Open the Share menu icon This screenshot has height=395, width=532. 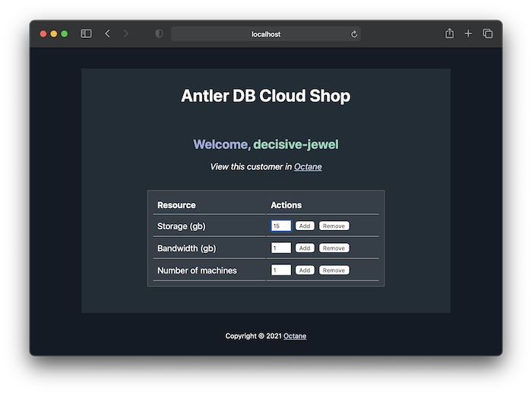(450, 33)
